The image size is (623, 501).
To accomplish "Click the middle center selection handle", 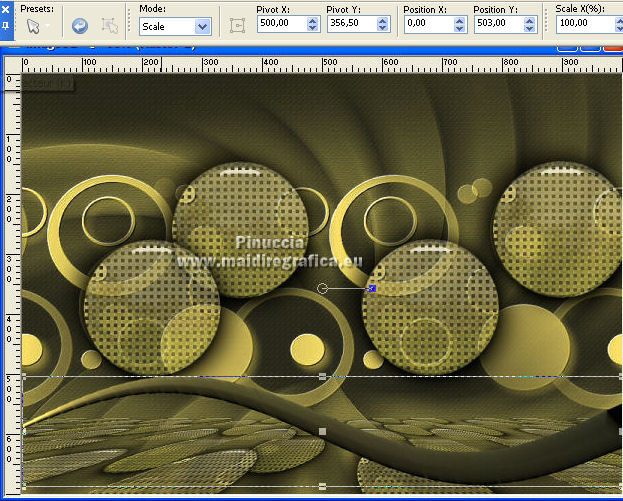I will tap(322, 431).
